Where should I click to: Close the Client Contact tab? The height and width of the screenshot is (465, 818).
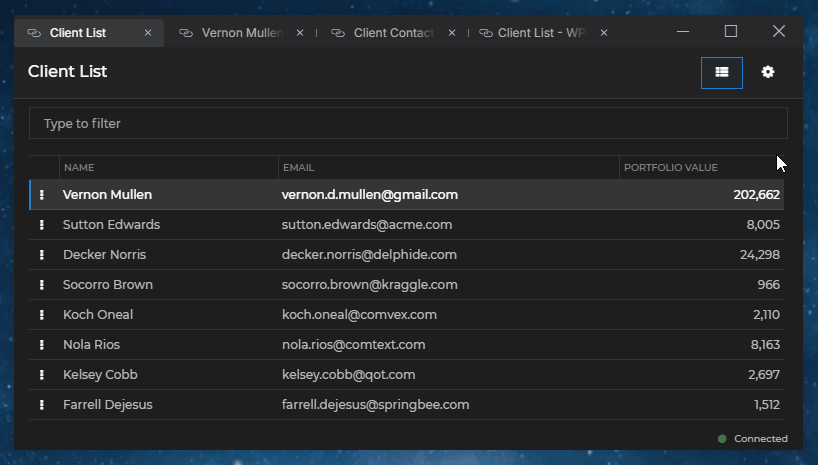tap(452, 33)
